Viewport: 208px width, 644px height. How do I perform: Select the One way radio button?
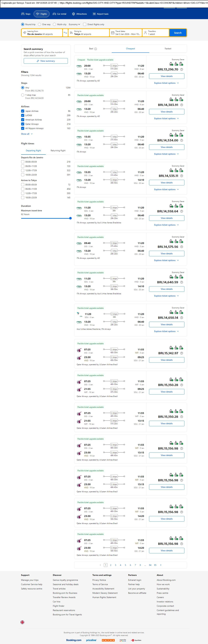coord(39,25)
